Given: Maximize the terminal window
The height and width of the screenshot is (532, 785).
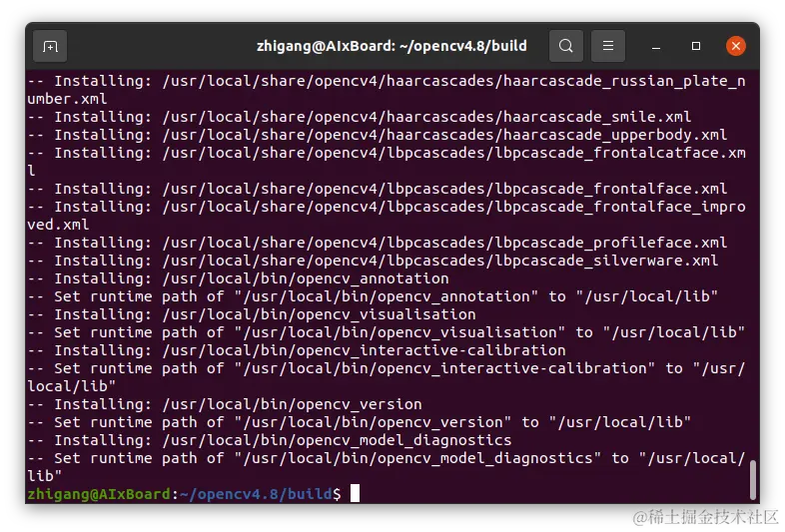Looking at the screenshot, I should [696, 46].
